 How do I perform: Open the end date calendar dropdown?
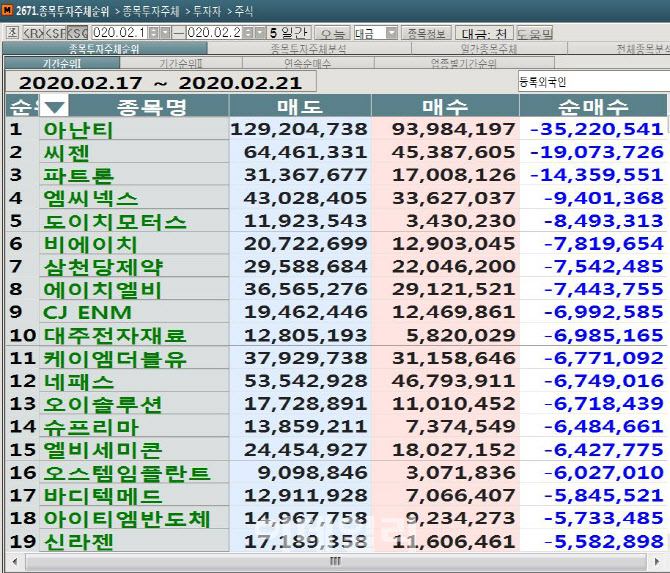[261, 33]
